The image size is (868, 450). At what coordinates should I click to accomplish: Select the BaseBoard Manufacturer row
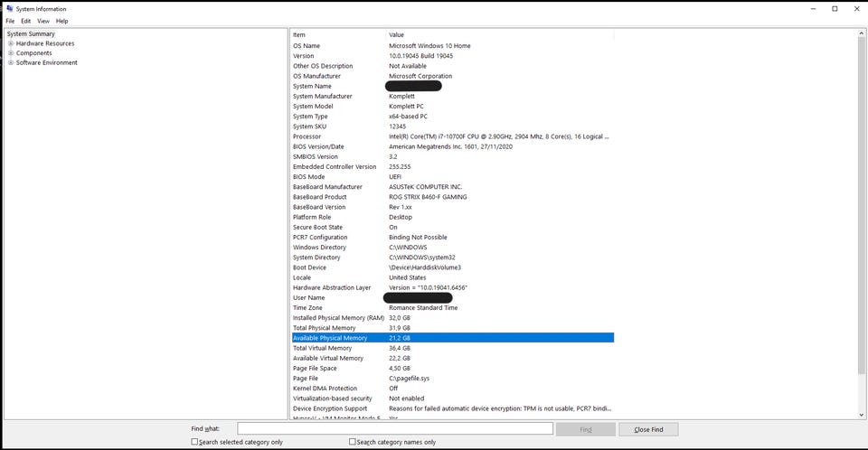[x=453, y=187]
